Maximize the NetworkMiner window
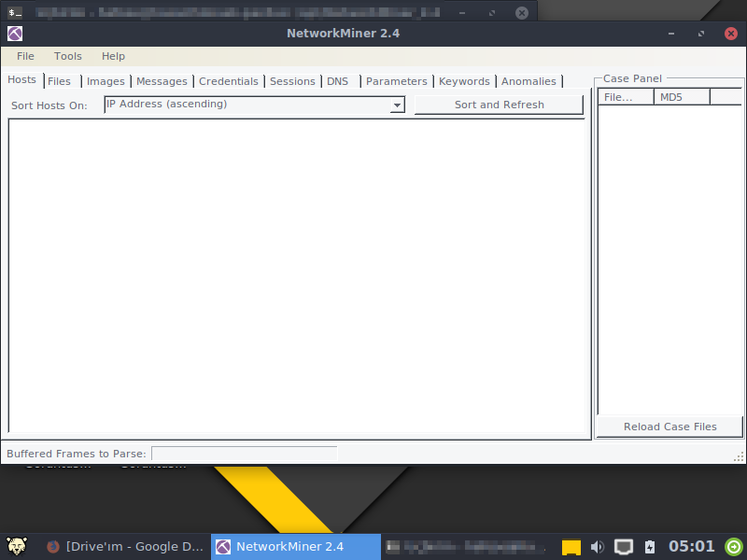Viewport: 747px width, 560px height. coord(701,34)
